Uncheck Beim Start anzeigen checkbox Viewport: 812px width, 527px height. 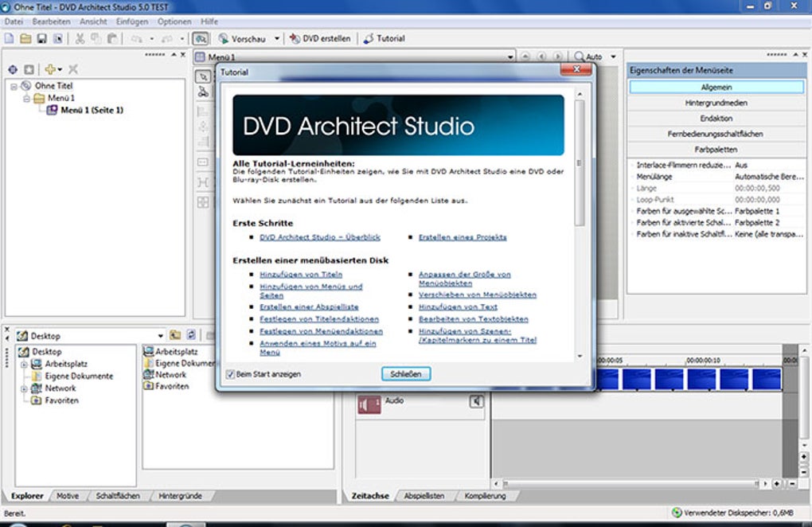(x=230, y=374)
